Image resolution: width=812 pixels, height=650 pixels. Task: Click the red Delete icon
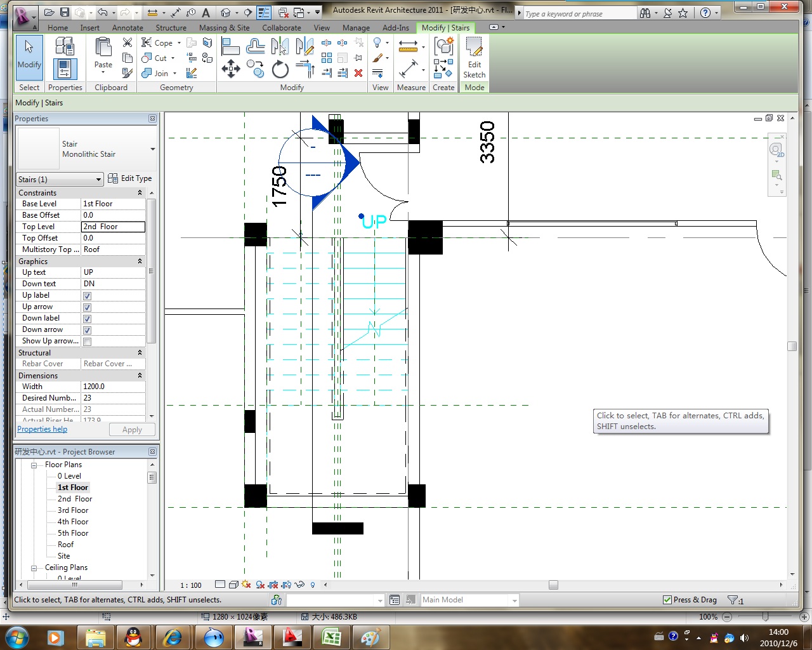[358, 73]
